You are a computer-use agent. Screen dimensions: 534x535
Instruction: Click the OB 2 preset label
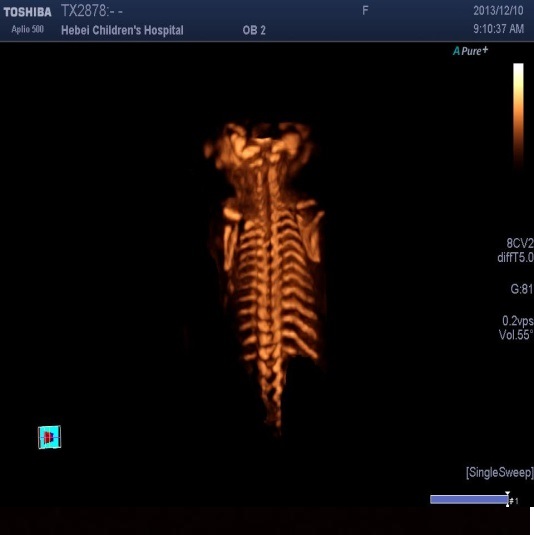coord(254,30)
